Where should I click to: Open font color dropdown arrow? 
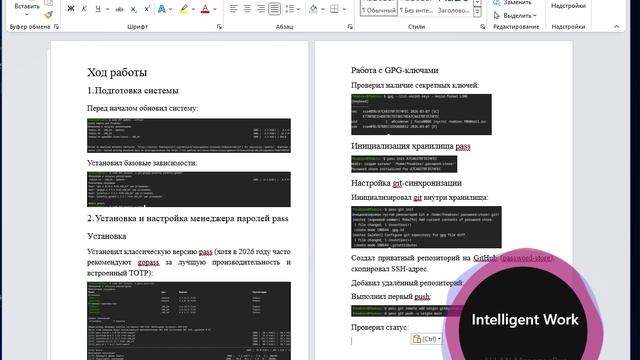(215, 9)
